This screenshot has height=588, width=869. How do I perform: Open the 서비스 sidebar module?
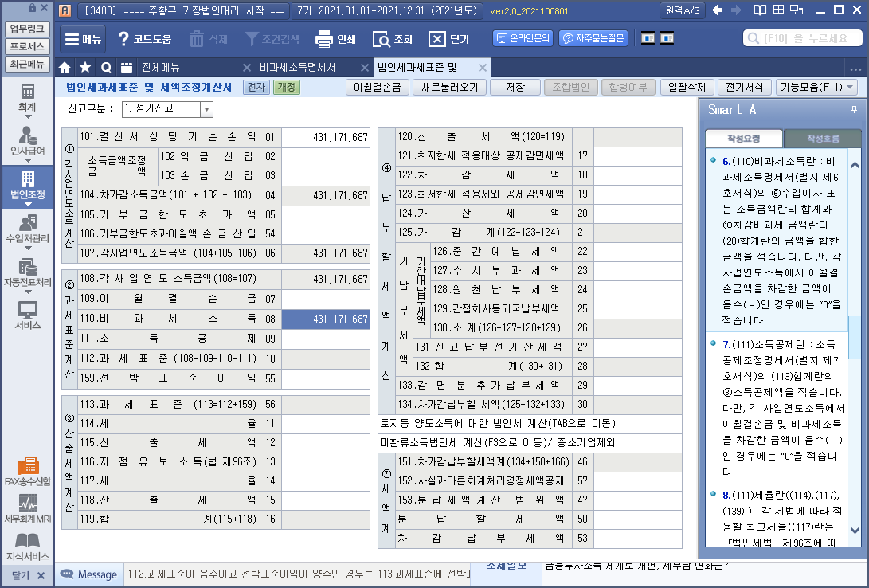27,316
